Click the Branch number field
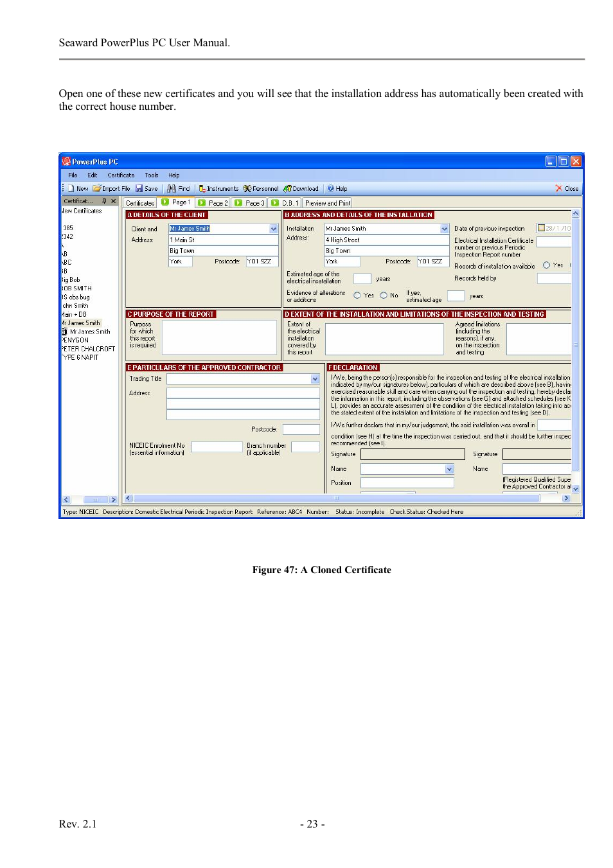The width and height of the screenshot is (613, 868). point(305,447)
